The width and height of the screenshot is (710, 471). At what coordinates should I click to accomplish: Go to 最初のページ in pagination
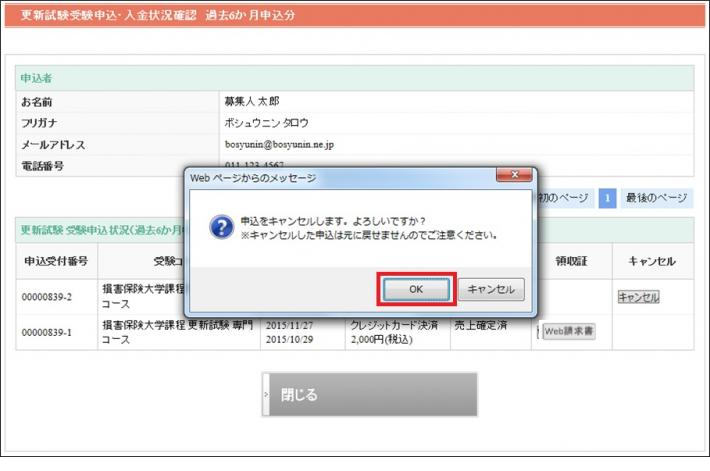coord(564,198)
